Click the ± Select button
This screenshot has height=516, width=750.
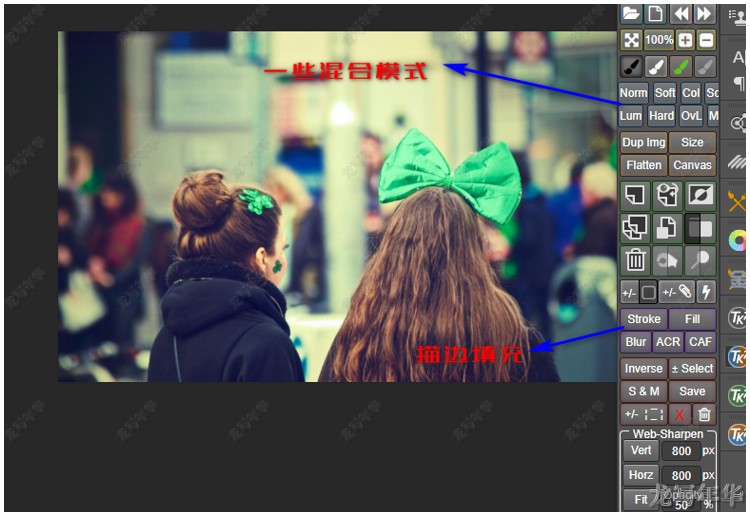pos(692,369)
